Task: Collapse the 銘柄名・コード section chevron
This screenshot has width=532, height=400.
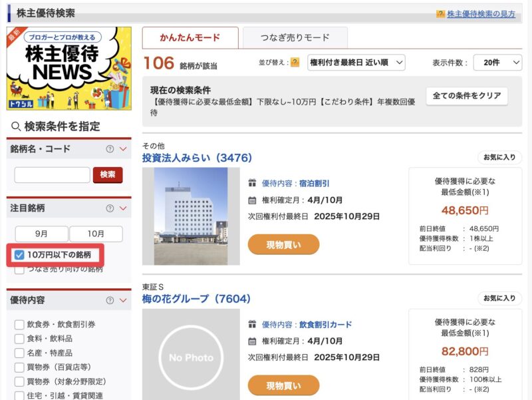Action: [x=122, y=149]
